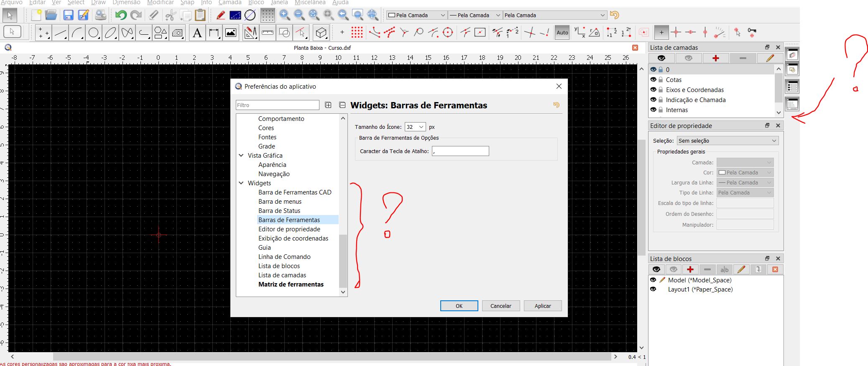868x366 pixels.
Task: Open the Seleção dropdown in property editor
Action: click(x=727, y=141)
